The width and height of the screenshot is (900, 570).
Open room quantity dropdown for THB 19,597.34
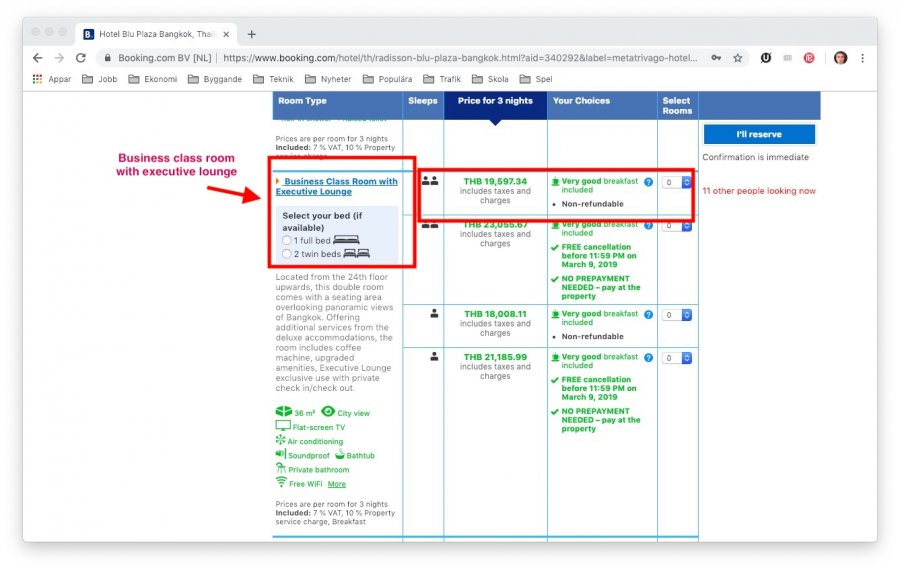(x=677, y=182)
